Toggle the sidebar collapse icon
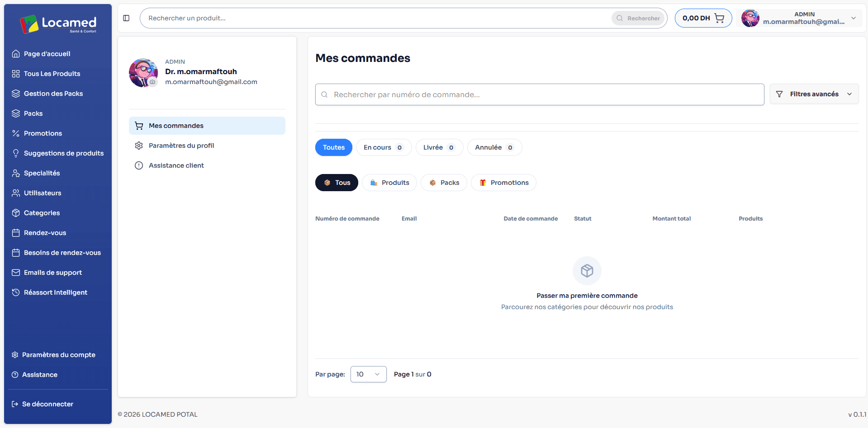 126,18
